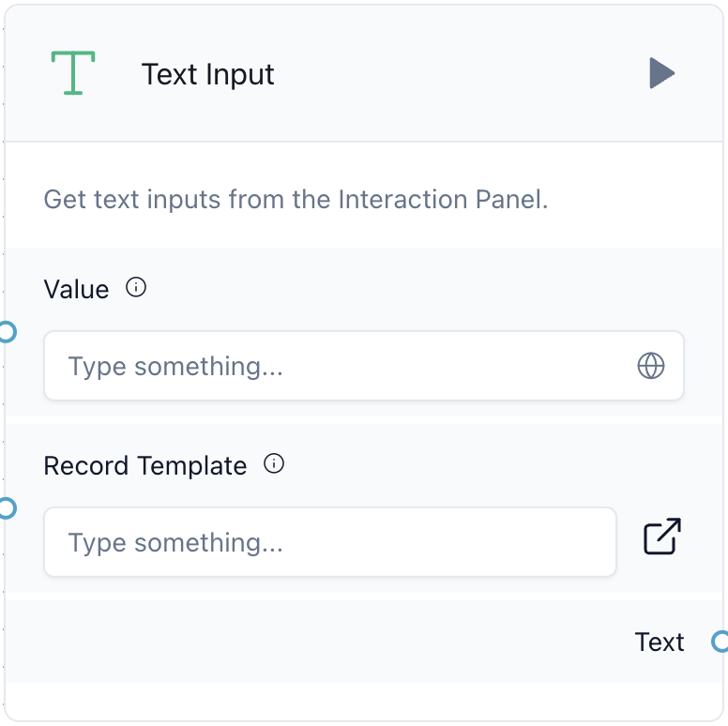Run the Text Input component with play button

click(661, 73)
